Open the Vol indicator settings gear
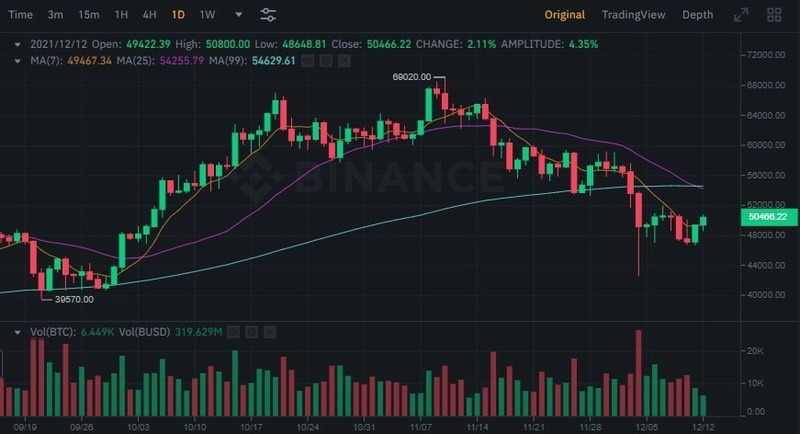Viewport: 800px width, 434px height. pos(253,331)
